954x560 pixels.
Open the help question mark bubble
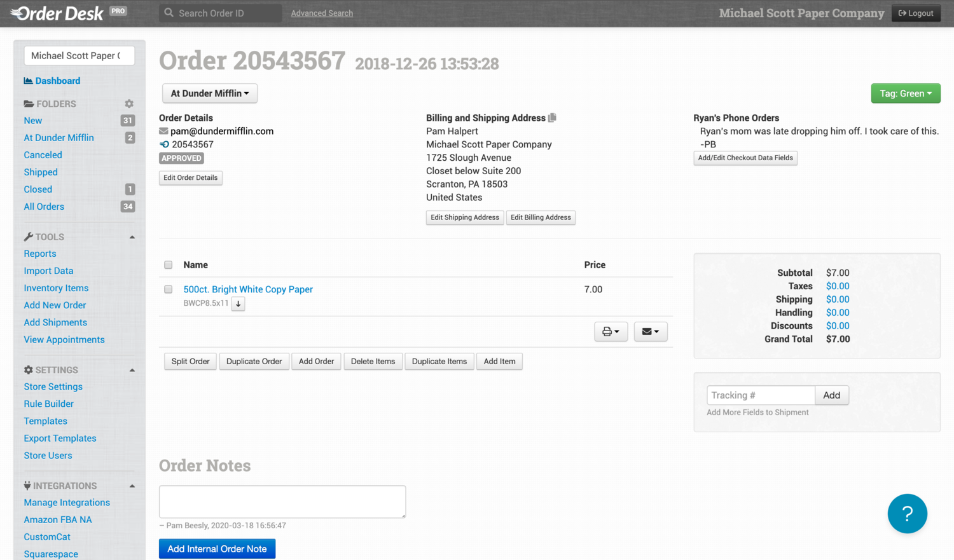click(x=907, y=514)
